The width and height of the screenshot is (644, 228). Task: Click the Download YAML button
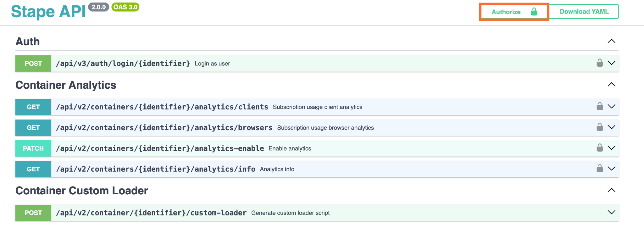[x=584, y=12]
